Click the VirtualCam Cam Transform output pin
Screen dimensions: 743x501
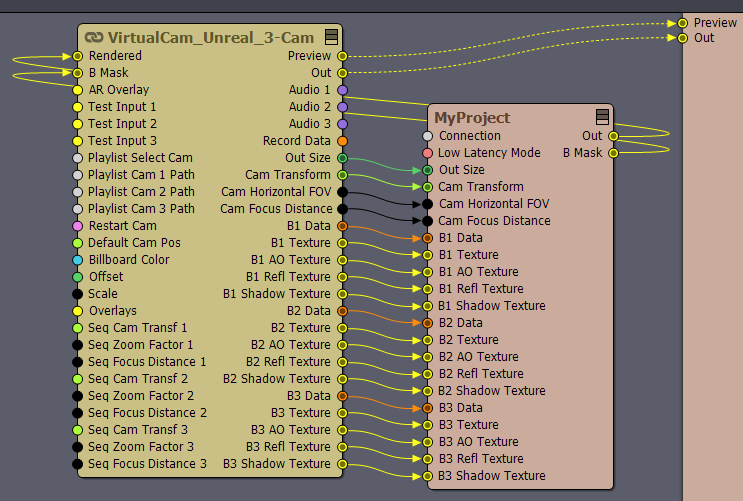(x=342, y=175)
